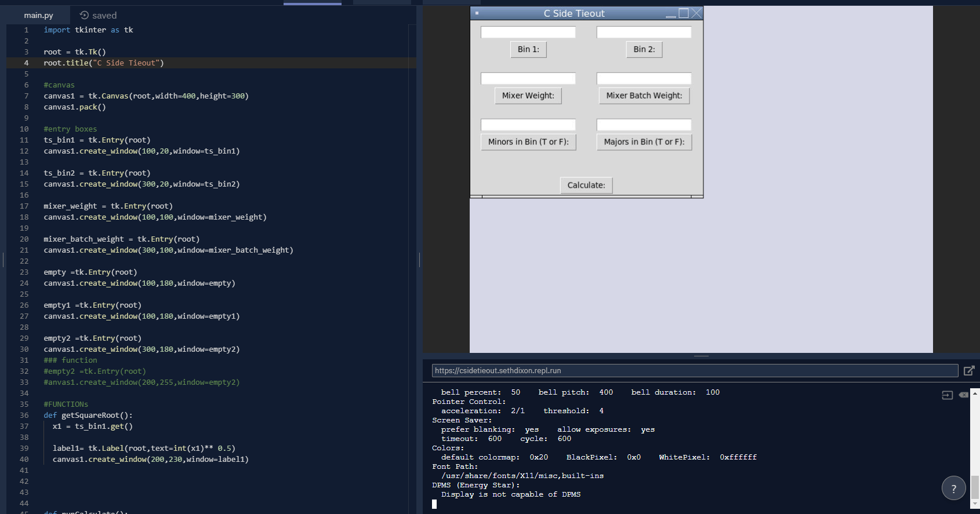Viewport: 980px width, 514px height.
Task: Click the Bin 2: button
Action: pyautogui.click(x=644, y=49)
